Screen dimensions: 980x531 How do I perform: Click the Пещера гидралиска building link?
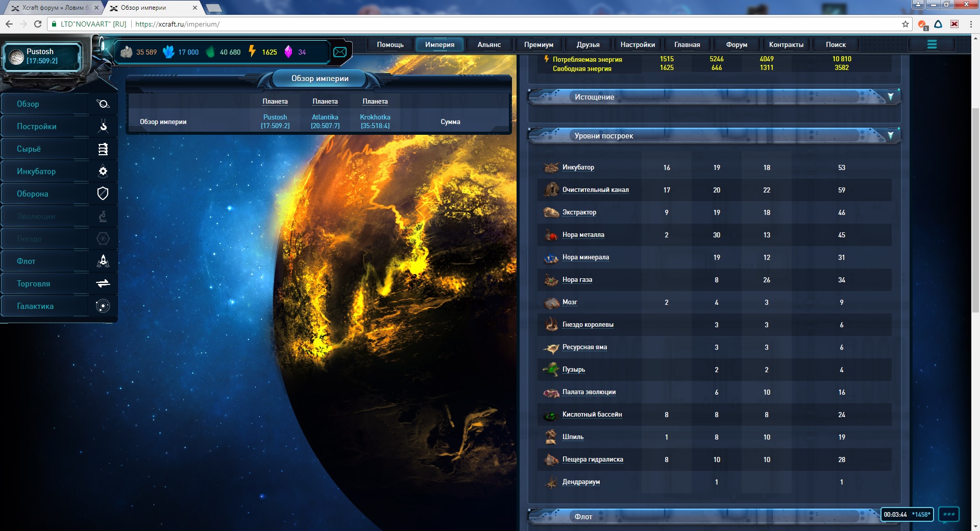(593, 459)
